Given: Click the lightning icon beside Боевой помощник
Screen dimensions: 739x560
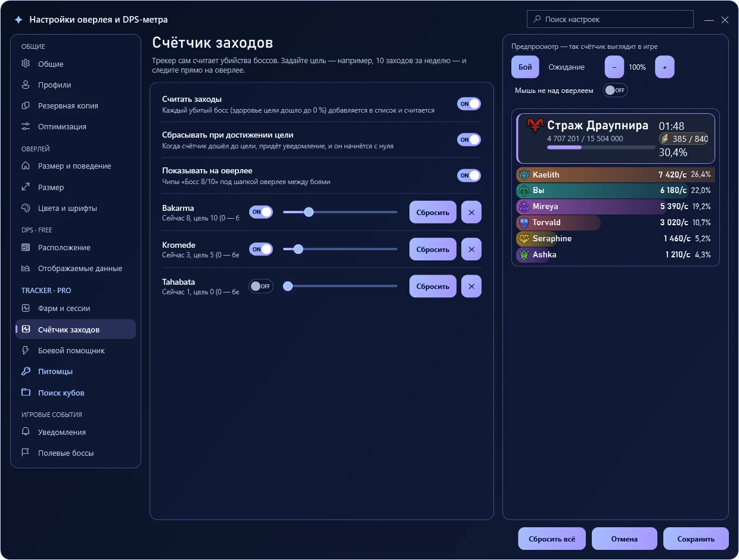Looking at the screenshot, I should tap(26, 350).
